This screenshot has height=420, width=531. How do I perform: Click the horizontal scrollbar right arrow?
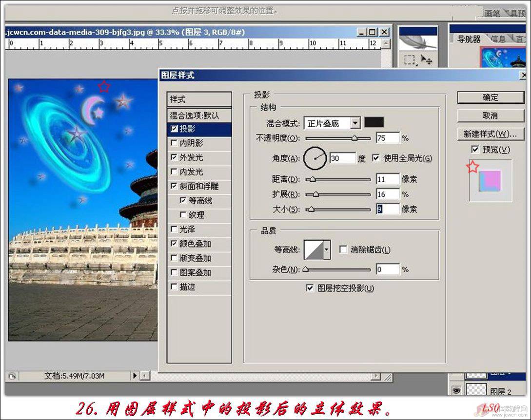click(x=375, y=376)
